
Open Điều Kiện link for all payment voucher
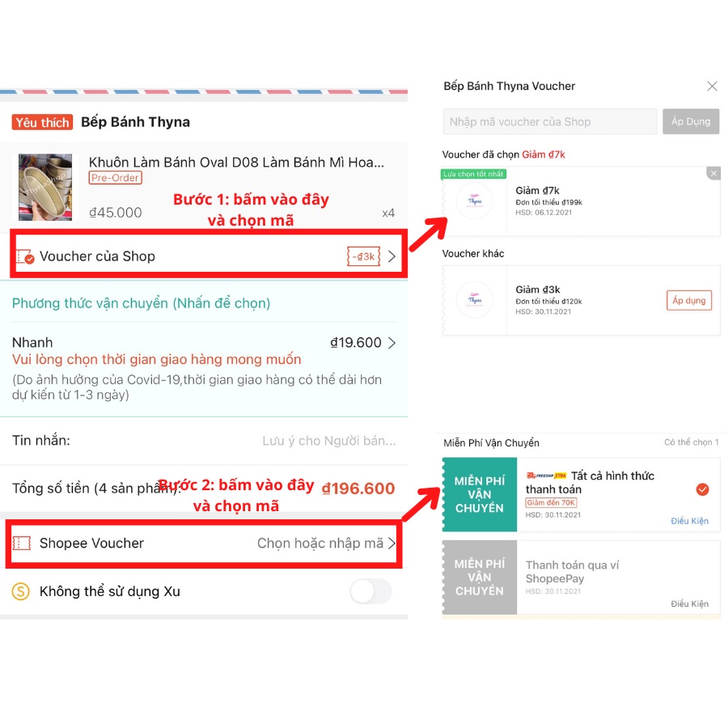pos(689,521)
